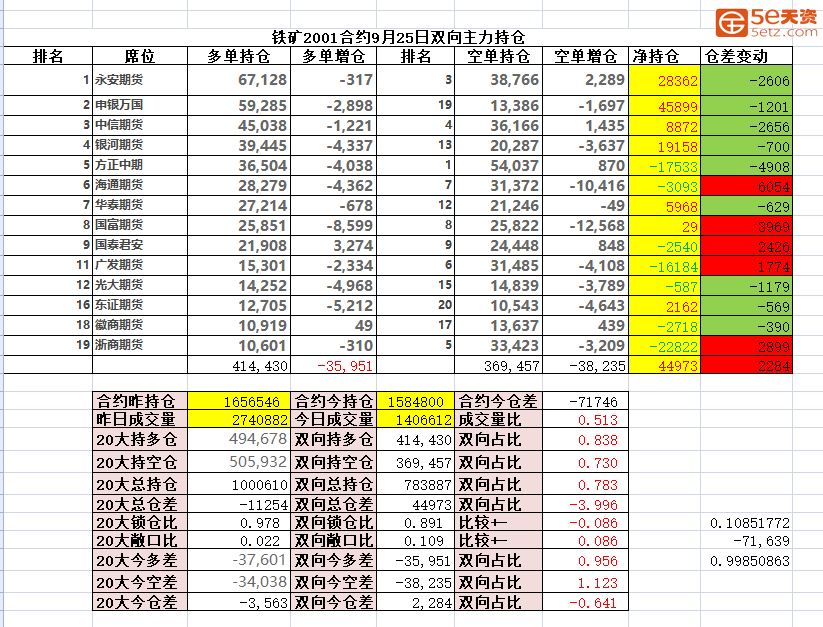The width and height of the screenshot is (823, 627).
Task: Select the 双向占比 value -3.996
Action: coord(585,504)
